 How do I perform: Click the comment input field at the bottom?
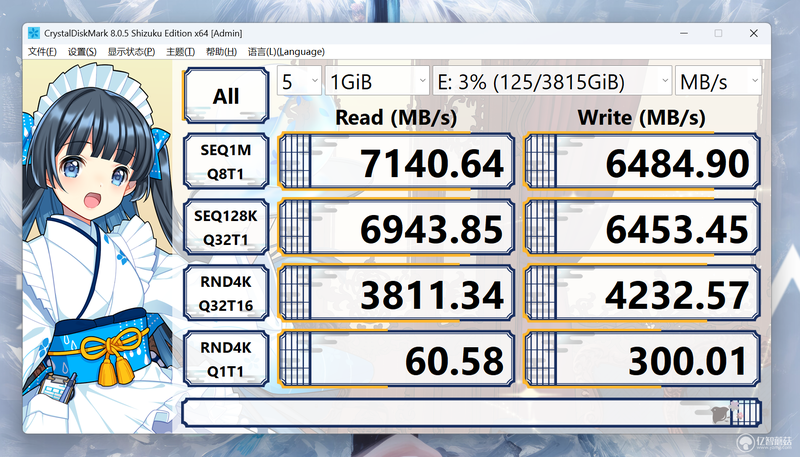471,413
